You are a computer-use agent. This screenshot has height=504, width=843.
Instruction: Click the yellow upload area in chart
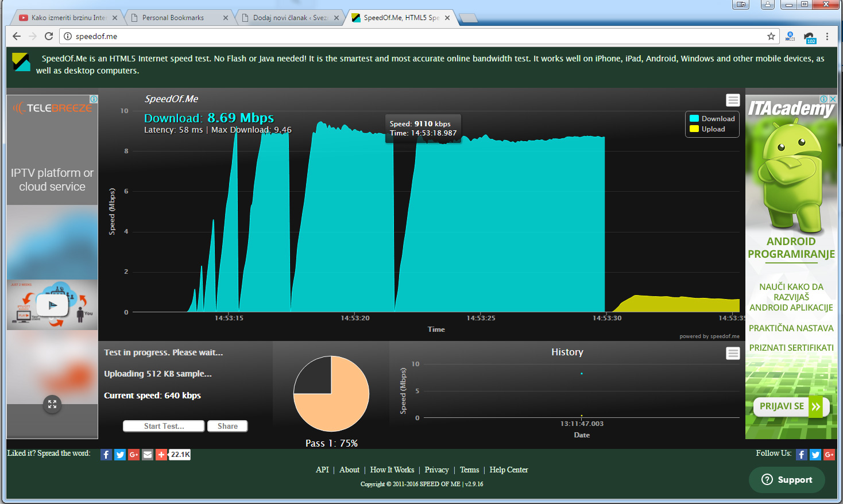tap(678, 304)
